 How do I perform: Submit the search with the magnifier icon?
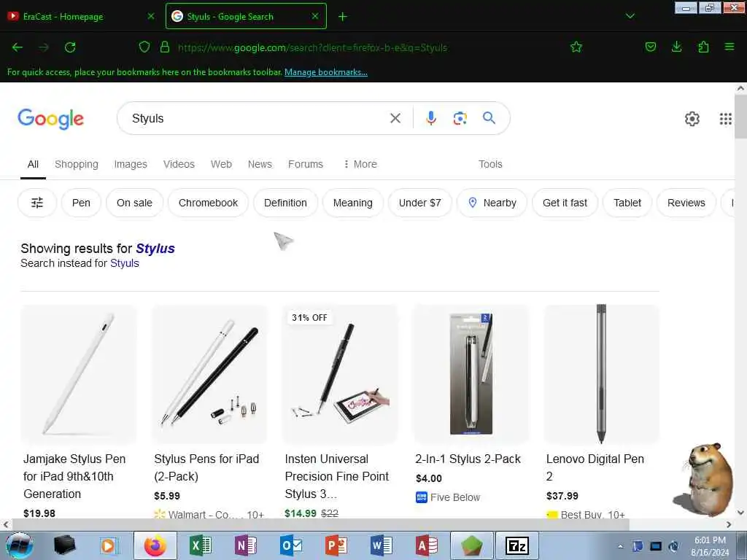(x=489, y=118)
